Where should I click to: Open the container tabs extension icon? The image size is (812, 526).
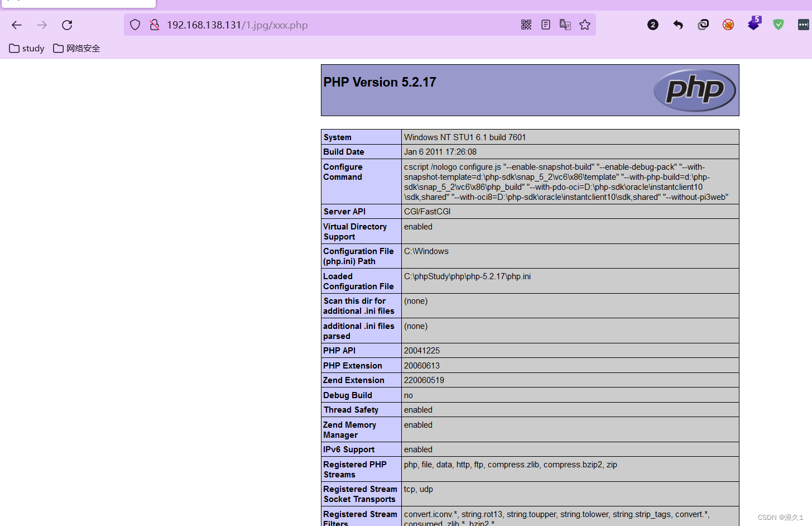(703, 25)
